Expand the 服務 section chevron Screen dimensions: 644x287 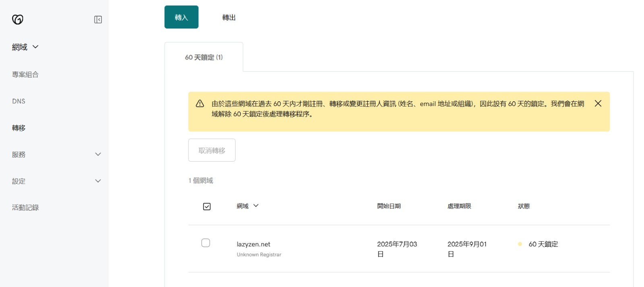[x=98, y=154]
